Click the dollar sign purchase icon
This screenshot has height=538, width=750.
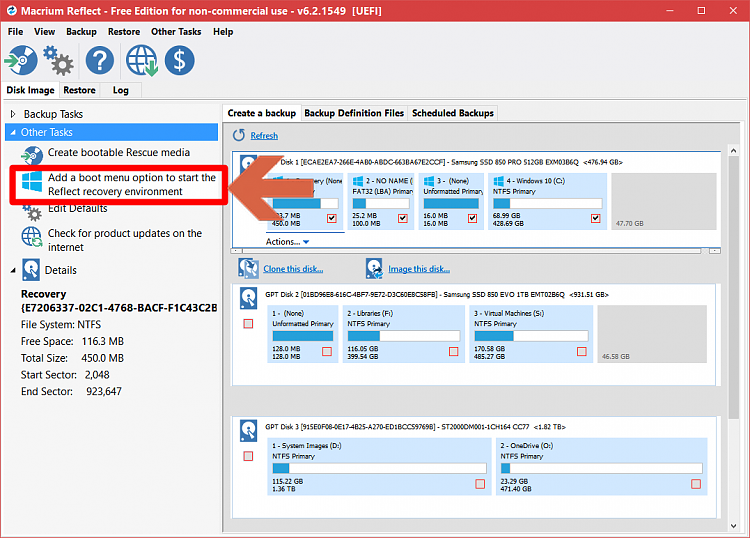(x=179, y=60)
